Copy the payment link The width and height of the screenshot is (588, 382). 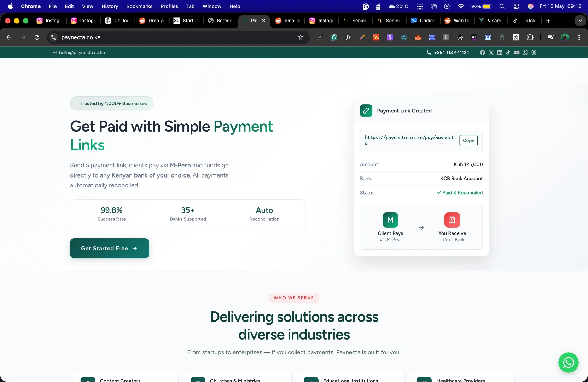(468, 140)
